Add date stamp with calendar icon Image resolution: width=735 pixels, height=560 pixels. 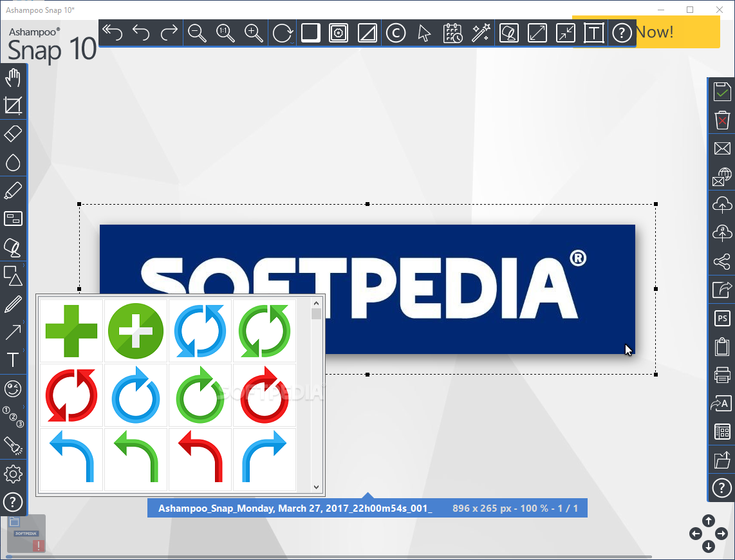[x=453, y=33]
